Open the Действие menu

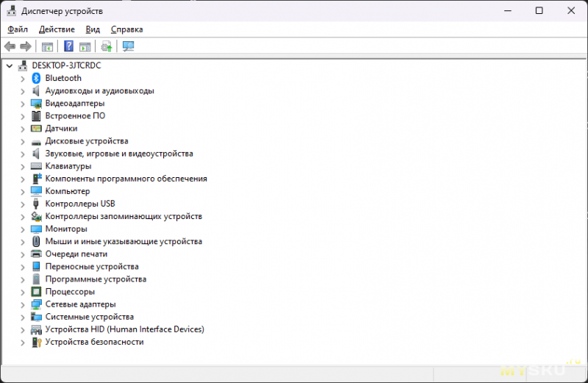[x=57, y=29]
